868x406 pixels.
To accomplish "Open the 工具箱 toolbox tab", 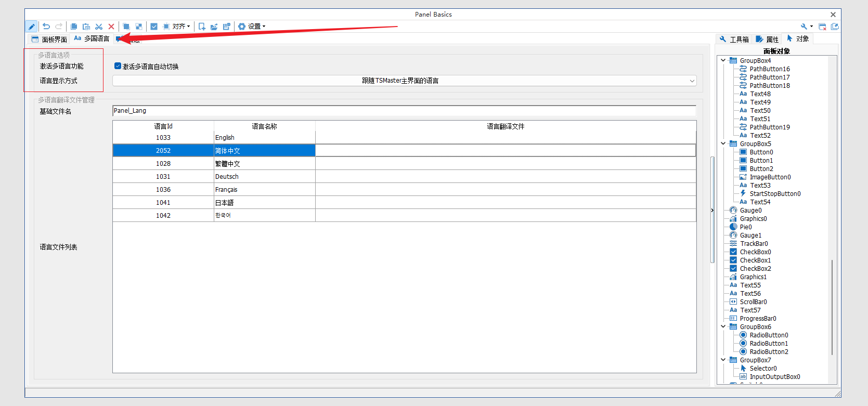I will (x=734, y=39).
